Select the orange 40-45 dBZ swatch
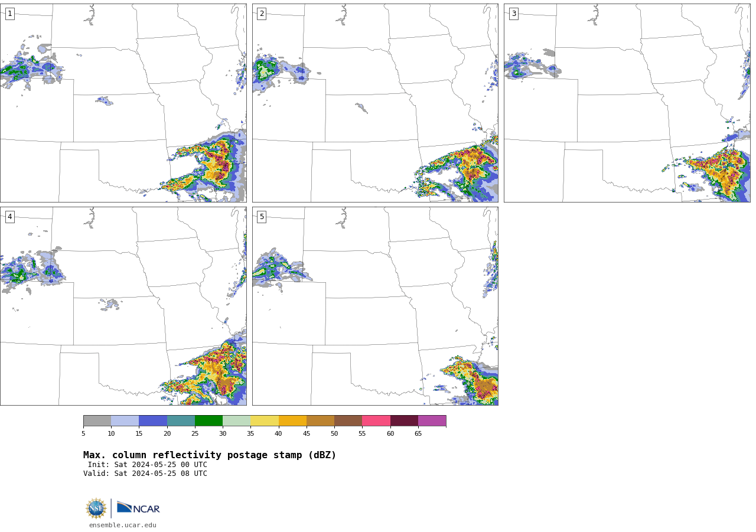The width and height of the screenshot is (756, 532). (292, 421)
